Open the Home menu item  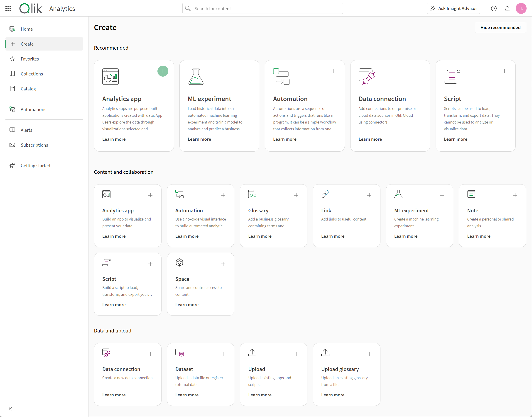[x=27, y=29]
